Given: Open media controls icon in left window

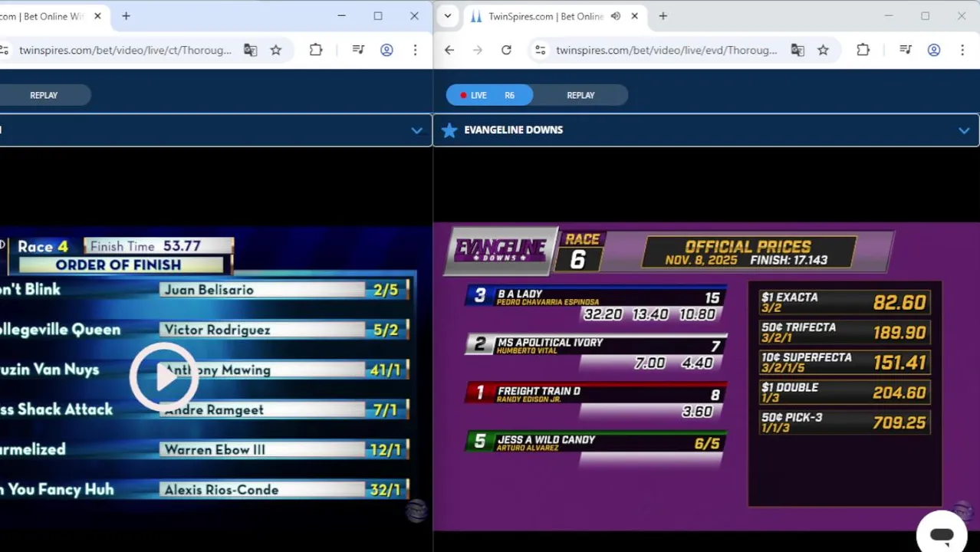Looking at the screenshot, I should pos(358,50).
